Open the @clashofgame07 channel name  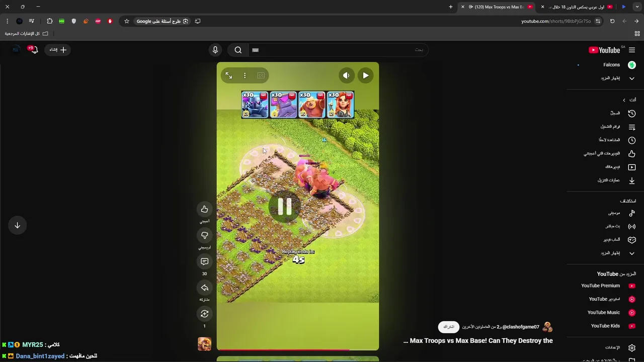[521, 327]
